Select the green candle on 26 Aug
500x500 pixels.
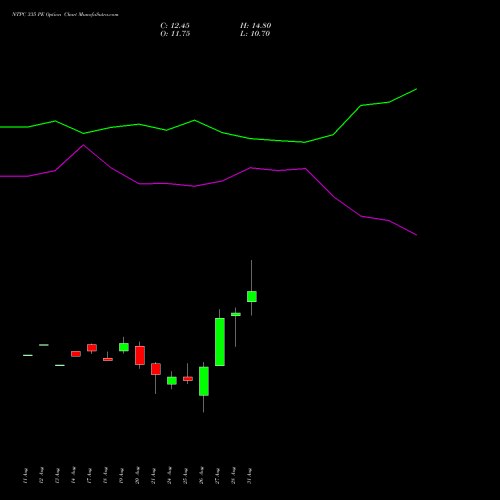(204, 381)
